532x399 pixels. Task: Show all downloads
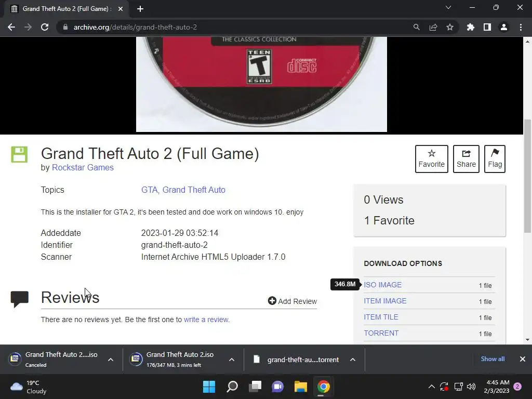[x=493, y=359]
